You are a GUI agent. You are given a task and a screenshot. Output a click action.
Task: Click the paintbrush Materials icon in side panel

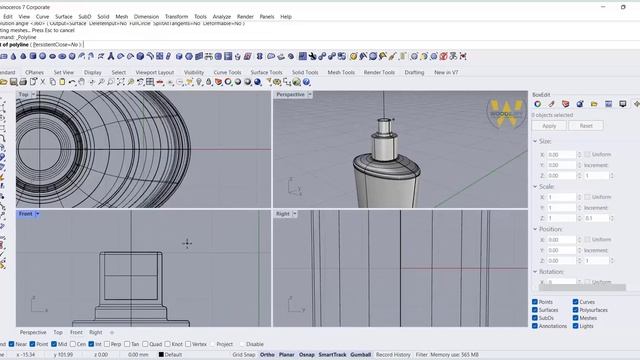[x=551, y=104]
